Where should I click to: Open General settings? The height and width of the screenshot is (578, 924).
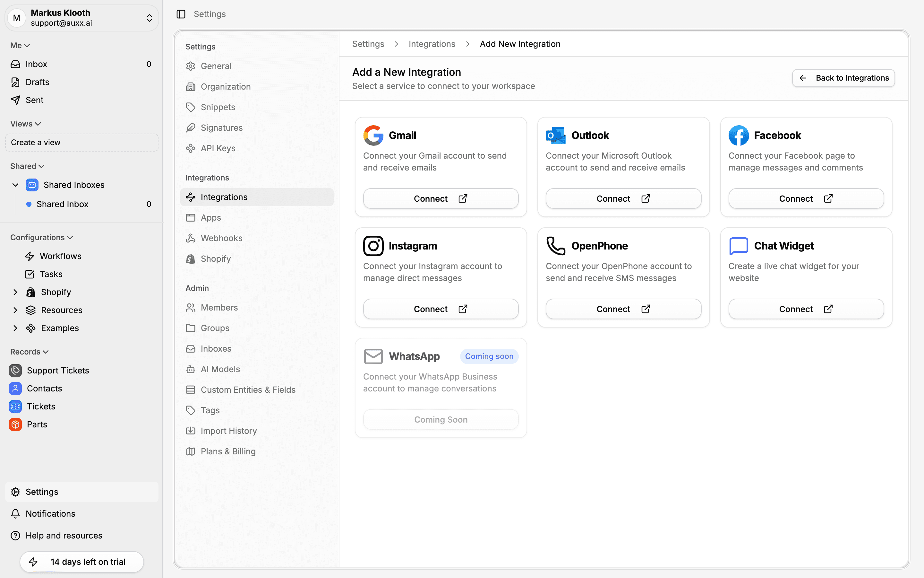(257, 66)
